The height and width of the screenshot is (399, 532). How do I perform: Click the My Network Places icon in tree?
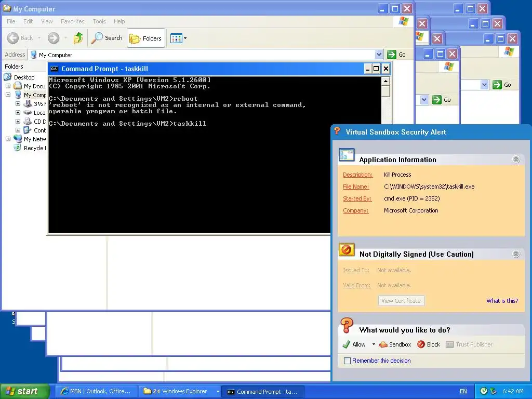click(18, 139)
